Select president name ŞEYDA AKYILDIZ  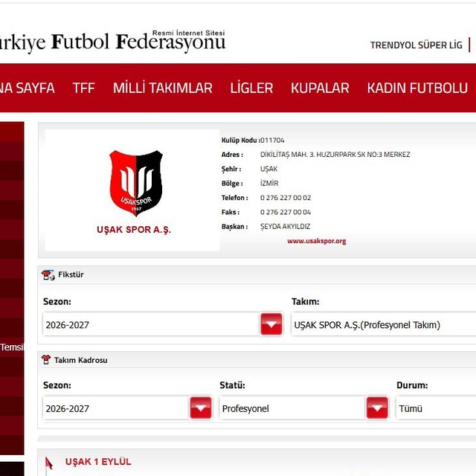pos(286,226)
